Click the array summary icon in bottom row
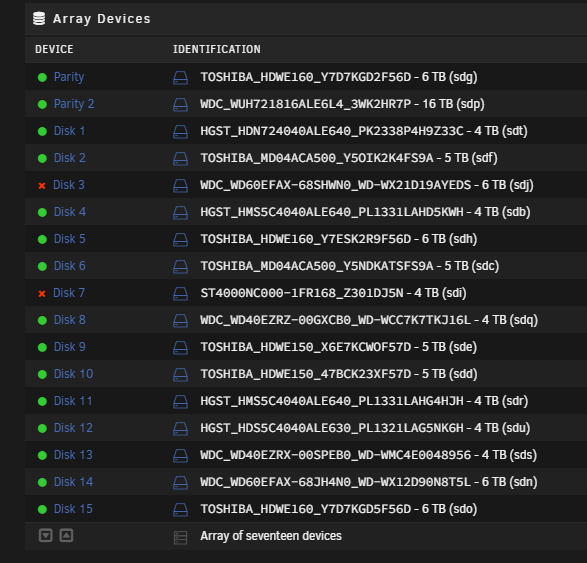The height and width of the screenshot is (563, 587). pos(180,538)
